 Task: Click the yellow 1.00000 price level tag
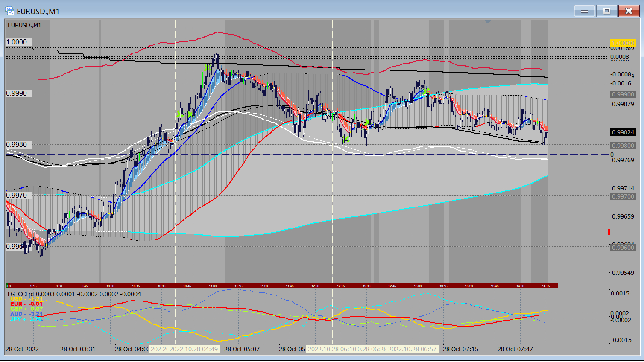coord(623,43)
